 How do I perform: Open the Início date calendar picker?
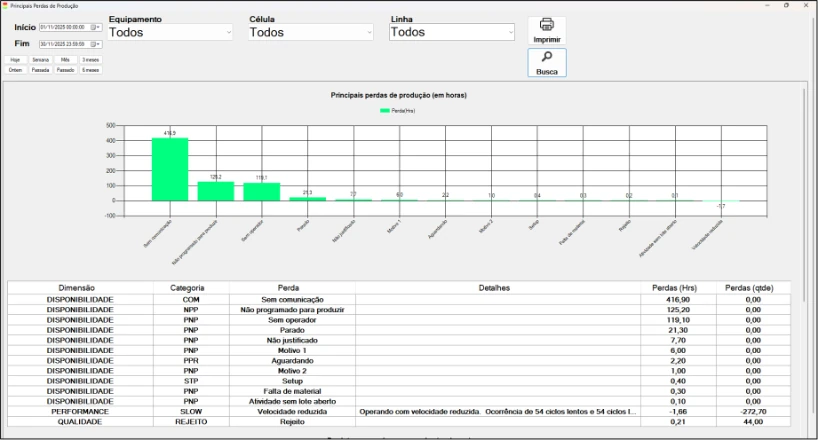(95, 27)
